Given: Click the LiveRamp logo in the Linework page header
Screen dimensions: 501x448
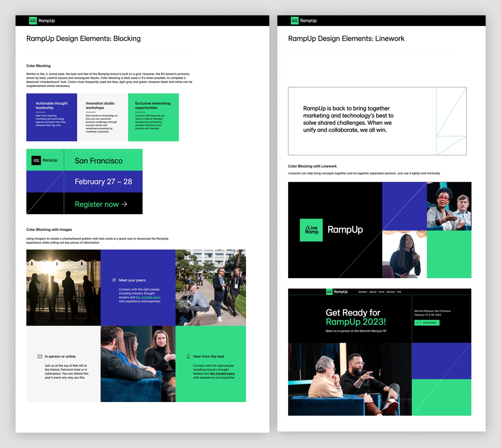Looking at the screenshot, I should 294,21.
